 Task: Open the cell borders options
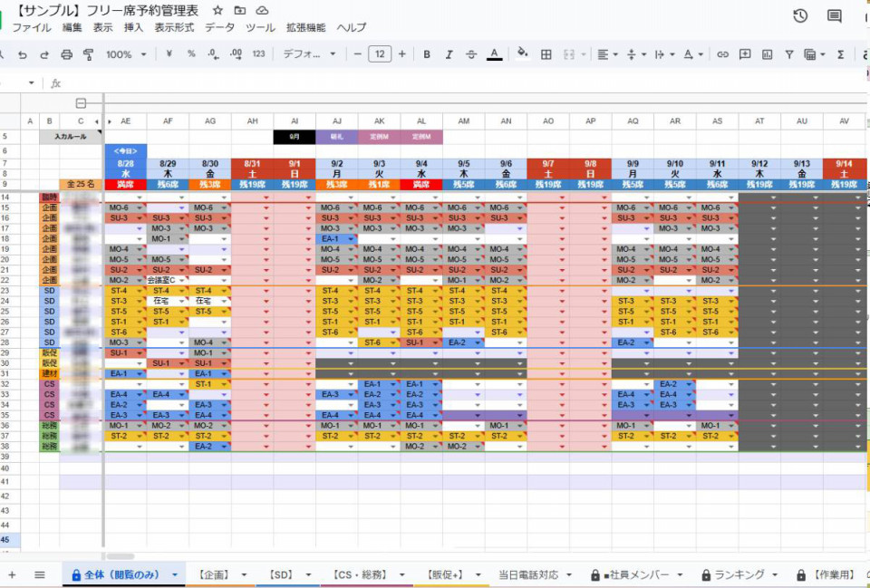(x=546, y=54)
